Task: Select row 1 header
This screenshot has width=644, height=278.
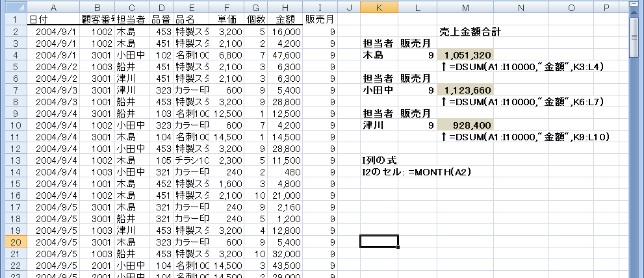Action: click(x=14, y=19)
